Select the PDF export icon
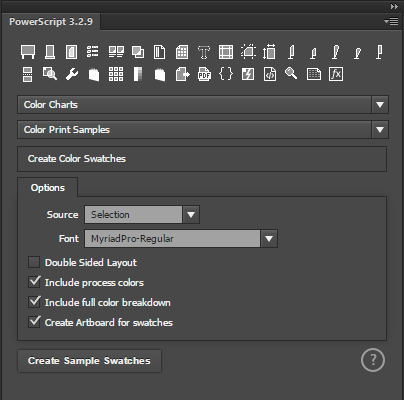Viewport: 404px width, 400px height. pos(204,74)
